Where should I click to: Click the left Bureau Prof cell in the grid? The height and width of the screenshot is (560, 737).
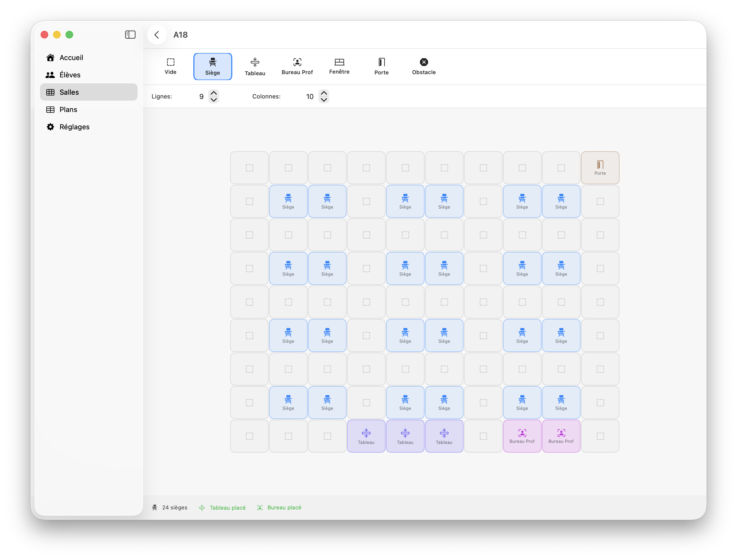pos(522,436)
